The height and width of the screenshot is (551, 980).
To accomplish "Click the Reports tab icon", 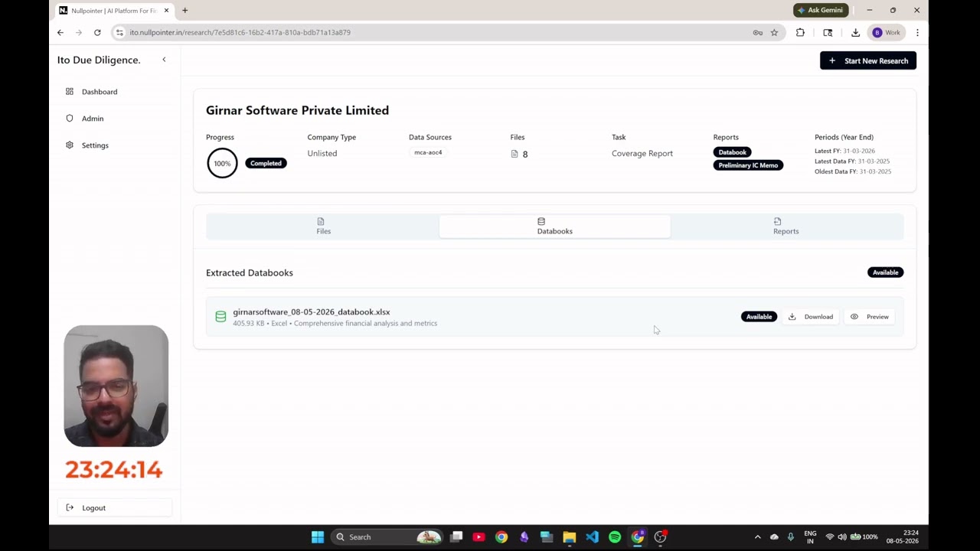I will (x=777, y=221).
